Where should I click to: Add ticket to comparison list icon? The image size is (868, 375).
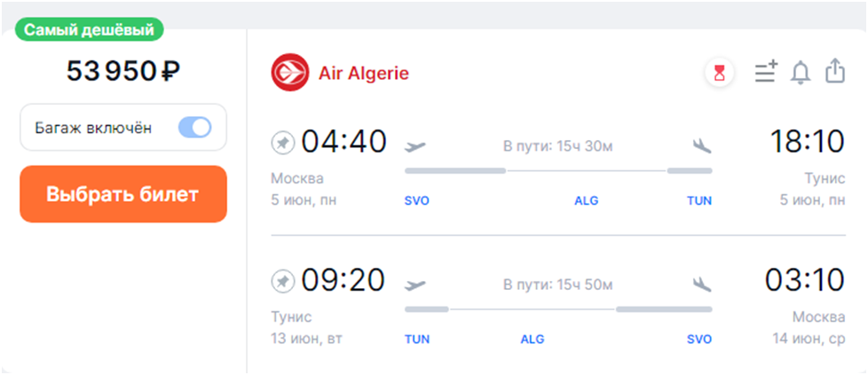coord(765,73)
